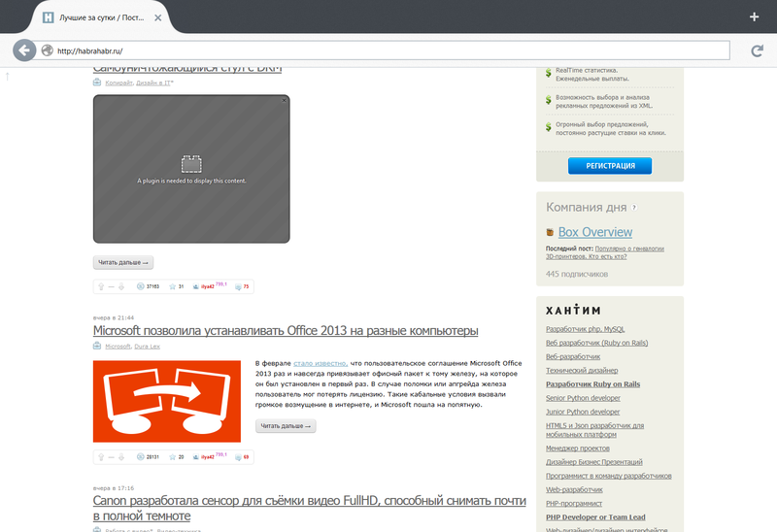This screenshot has height=532, width=777.
Task: Click the Office 2013 post orange thumbnail
Action: 167,401
